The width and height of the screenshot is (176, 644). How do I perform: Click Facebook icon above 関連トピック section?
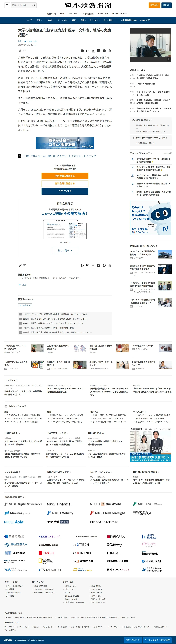(x=104, y=265)
